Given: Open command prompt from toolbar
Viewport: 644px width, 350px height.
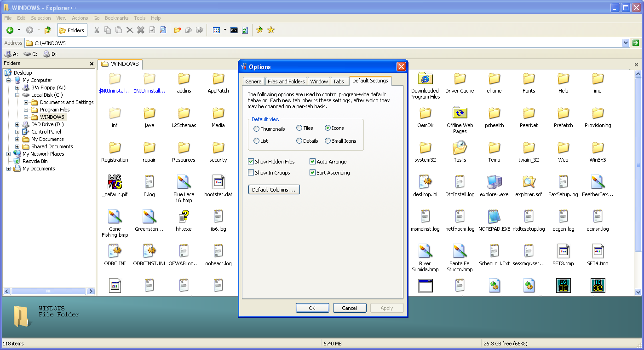Looking at the screenshot, I should pos(234,30).
